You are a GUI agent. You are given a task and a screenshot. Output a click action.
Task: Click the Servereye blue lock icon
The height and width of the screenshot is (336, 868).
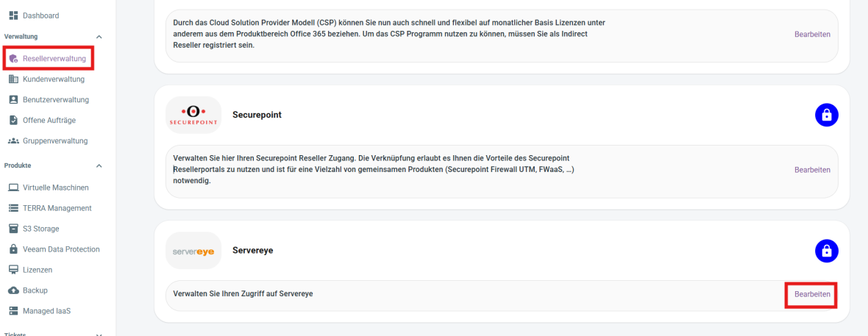tap(827, 251)
